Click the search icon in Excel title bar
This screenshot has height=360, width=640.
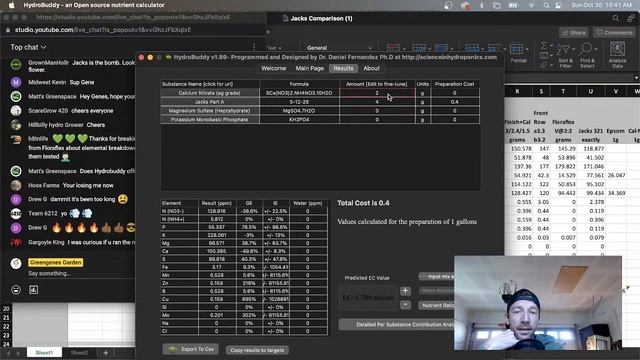616,18
